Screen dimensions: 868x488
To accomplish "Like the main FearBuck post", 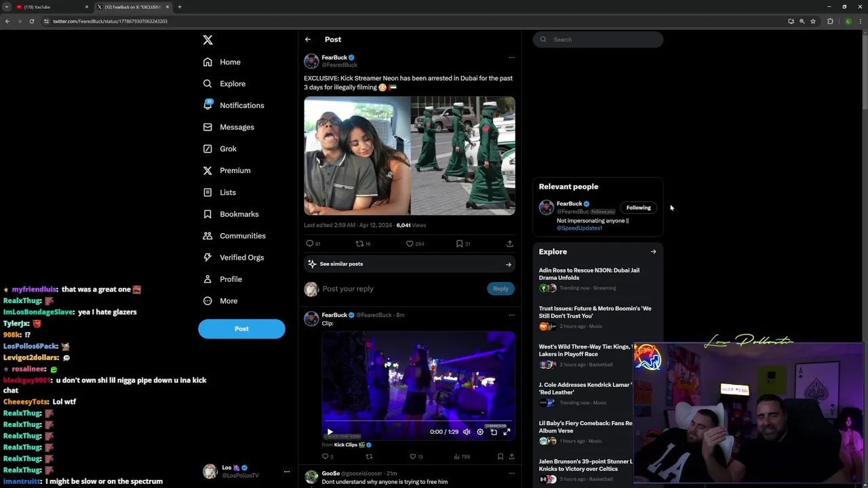I will pyautogui.click(x=410, y=243).
